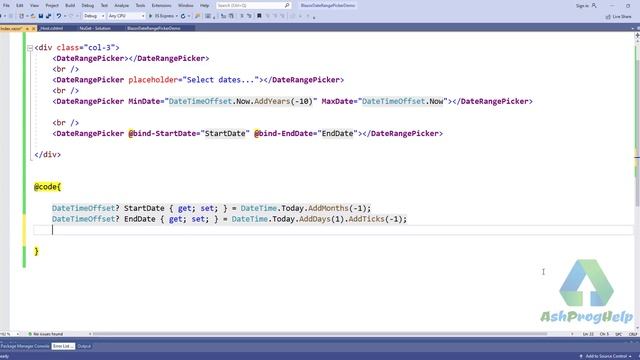Click the Sign in link
This screenshot has height=360, width=640.
click(582, 6)
